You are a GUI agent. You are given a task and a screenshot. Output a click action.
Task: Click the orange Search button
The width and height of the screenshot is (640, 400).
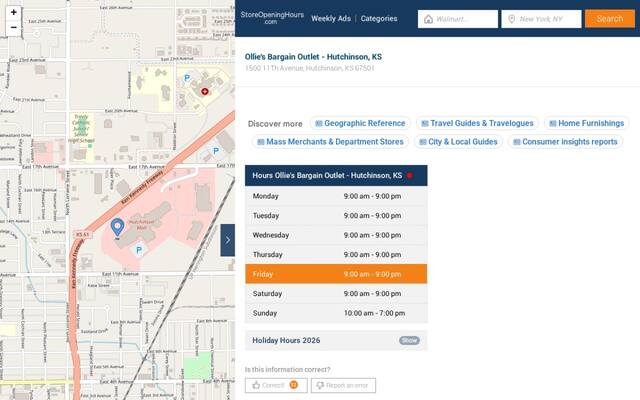click(609, 19)
